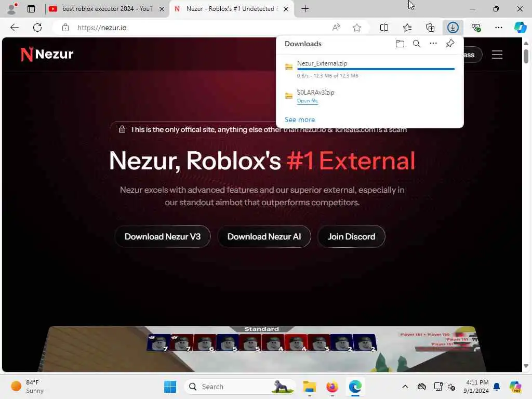The height and width of the screenshot is (399, 532).
Task: Click page vertical scrollbar thumb
Action: [526, 56]
